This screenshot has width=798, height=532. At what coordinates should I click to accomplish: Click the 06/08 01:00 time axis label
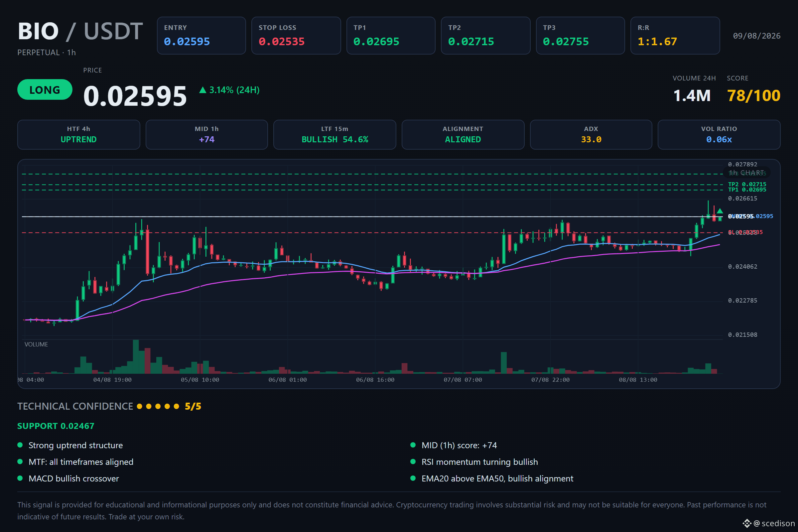pyautogui.click(x=287, y=380)
